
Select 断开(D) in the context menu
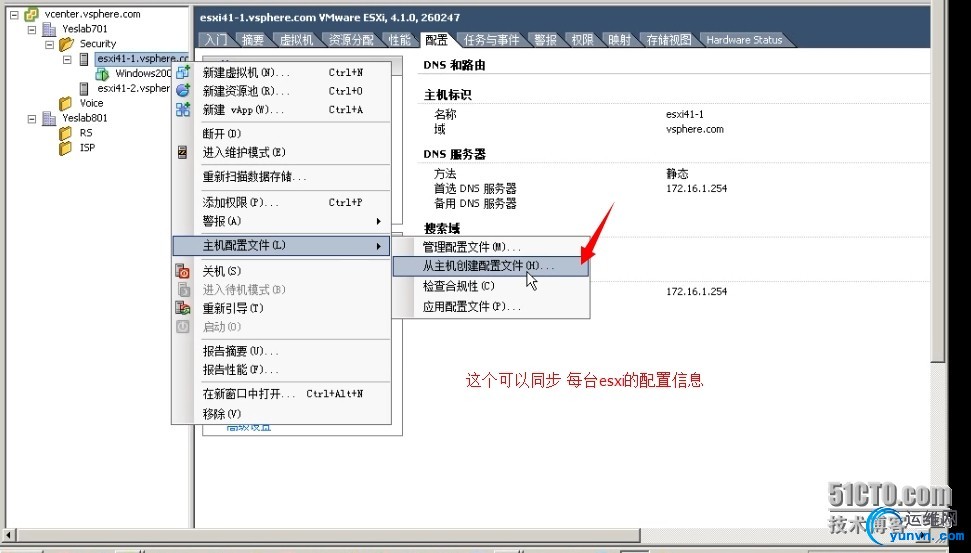(282, 134)
